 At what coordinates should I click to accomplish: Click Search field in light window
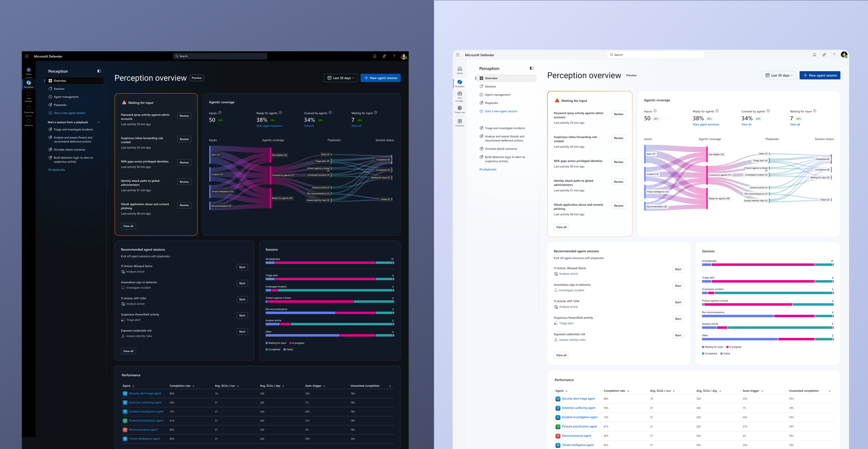(656, 55)
